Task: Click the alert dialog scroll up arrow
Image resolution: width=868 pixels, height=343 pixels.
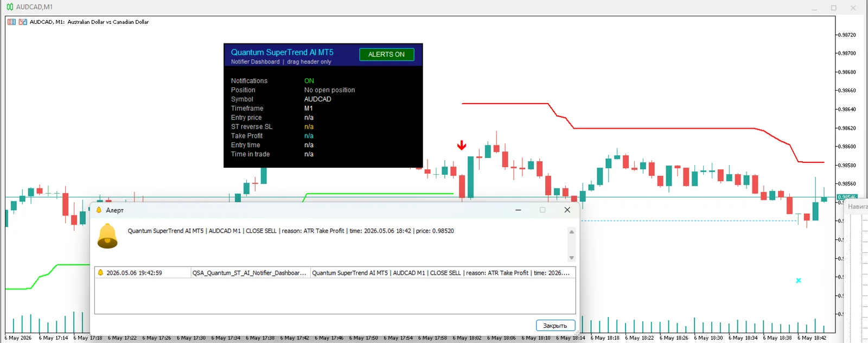Action: point(571,232)
